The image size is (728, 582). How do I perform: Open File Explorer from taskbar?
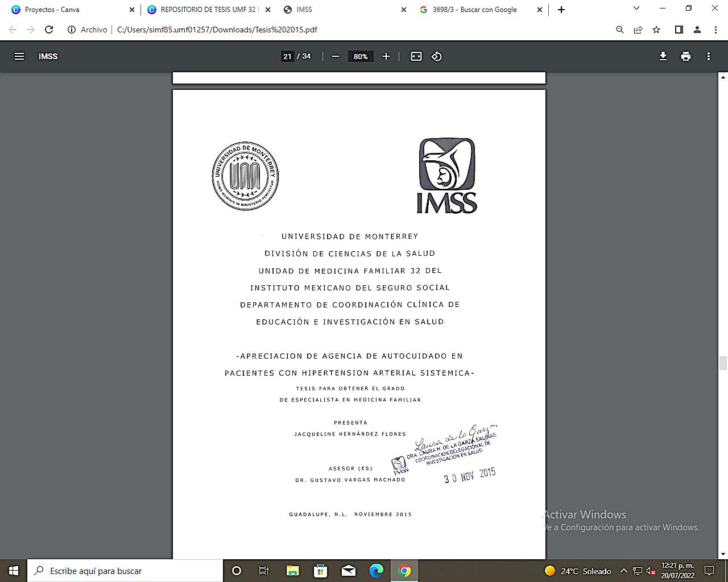292,571
